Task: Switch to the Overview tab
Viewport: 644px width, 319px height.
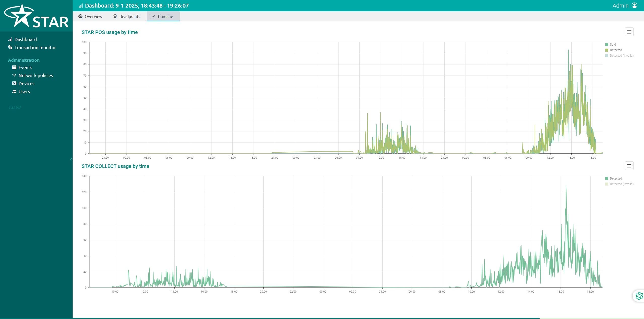Action: (90, 16)
